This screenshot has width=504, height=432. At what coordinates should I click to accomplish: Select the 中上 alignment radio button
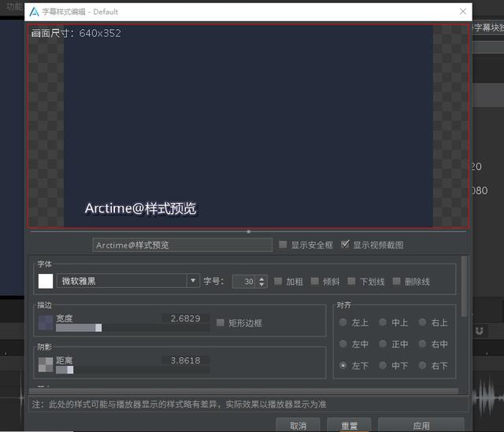click(383, 322)
